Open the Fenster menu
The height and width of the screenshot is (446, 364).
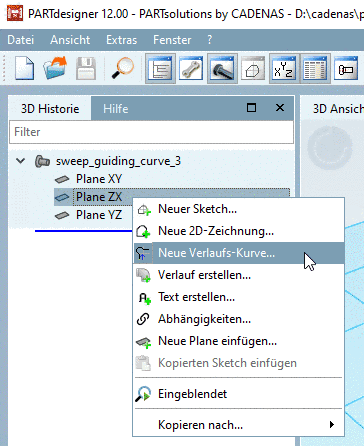point(172,40)
